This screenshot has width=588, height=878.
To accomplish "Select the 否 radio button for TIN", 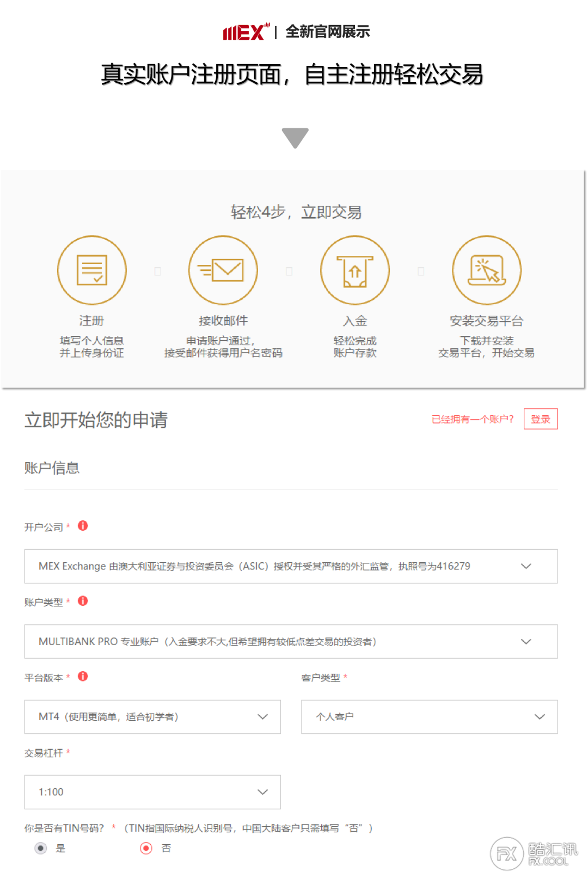I will (146, 848).
